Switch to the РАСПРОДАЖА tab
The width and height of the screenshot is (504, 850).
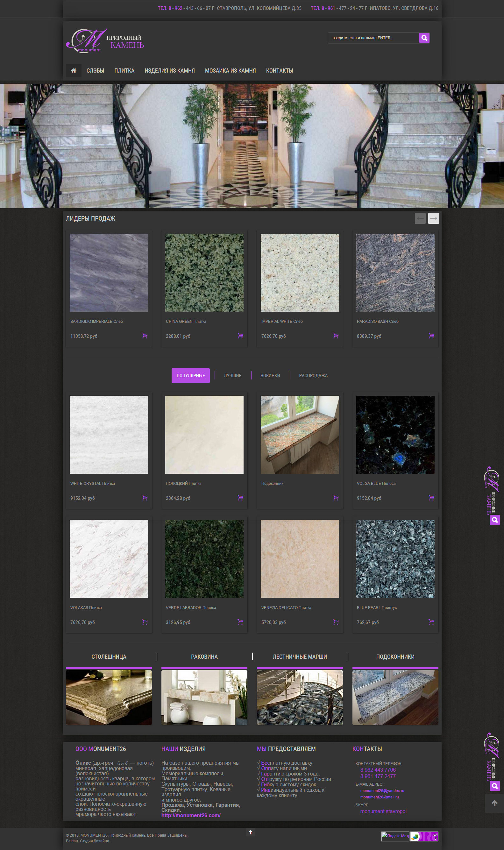pyautogui.click(x=313, y=376)
